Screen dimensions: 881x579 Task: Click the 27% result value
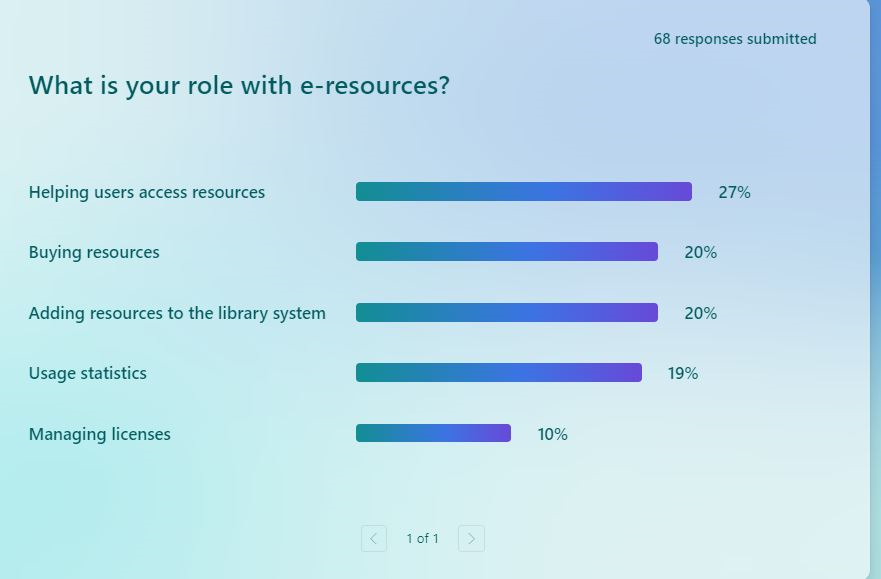click(734, 192)
